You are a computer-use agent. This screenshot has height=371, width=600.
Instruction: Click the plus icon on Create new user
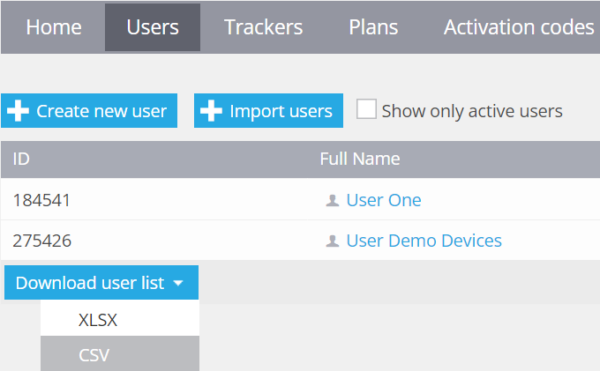click(18, 111)
